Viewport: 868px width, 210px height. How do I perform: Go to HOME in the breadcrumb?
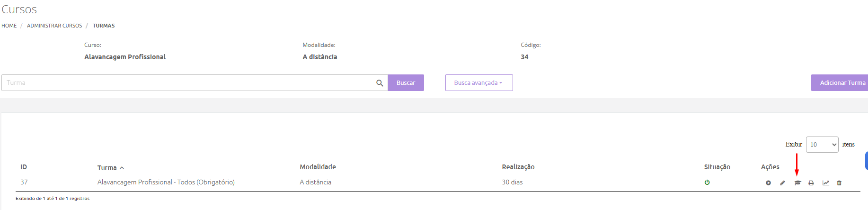click(9, 26)
